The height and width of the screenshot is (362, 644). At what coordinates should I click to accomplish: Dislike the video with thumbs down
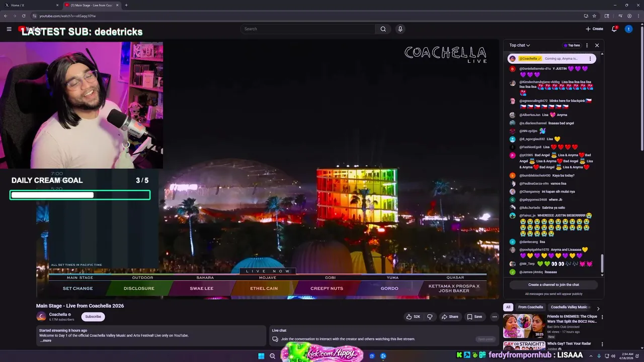click(430, 317)
